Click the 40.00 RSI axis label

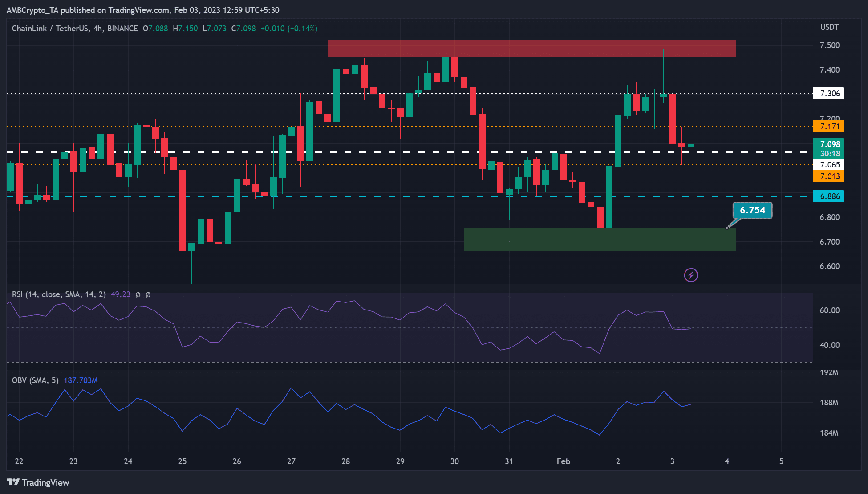pos(830,345)
